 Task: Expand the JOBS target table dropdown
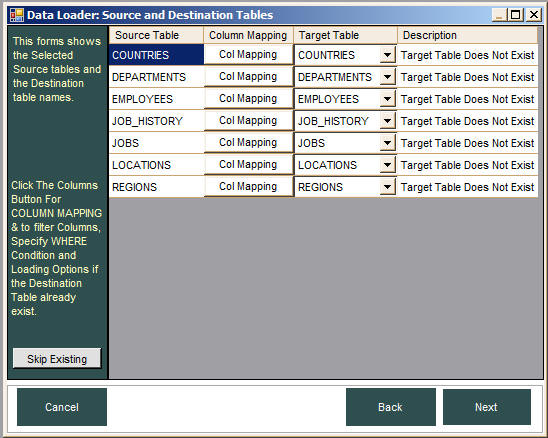[x=387, y=143]
